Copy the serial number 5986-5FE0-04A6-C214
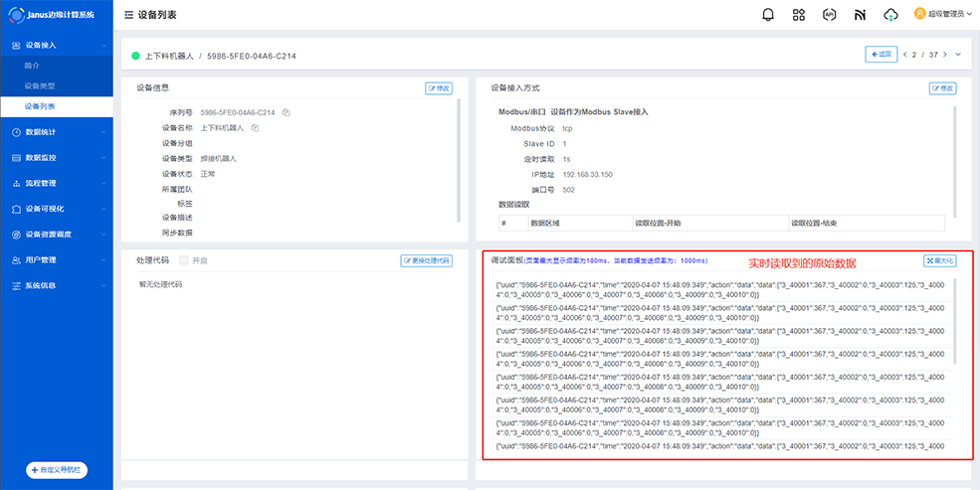The height and width of the screenshot is (490, 980). coord(286,112)
